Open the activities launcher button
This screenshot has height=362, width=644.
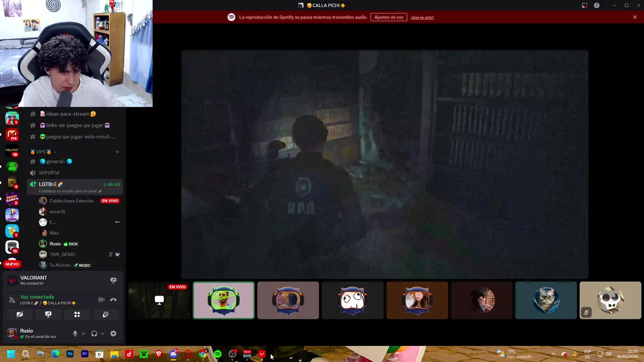[77, 314]
